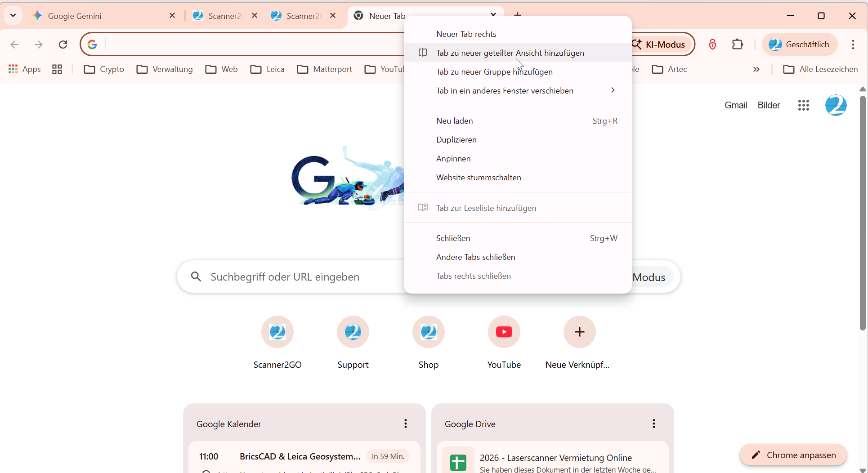Open the Apps bookmark shortcut
Image resolution: width=868 pixels, height=473 pixels.
click(24, 69)
